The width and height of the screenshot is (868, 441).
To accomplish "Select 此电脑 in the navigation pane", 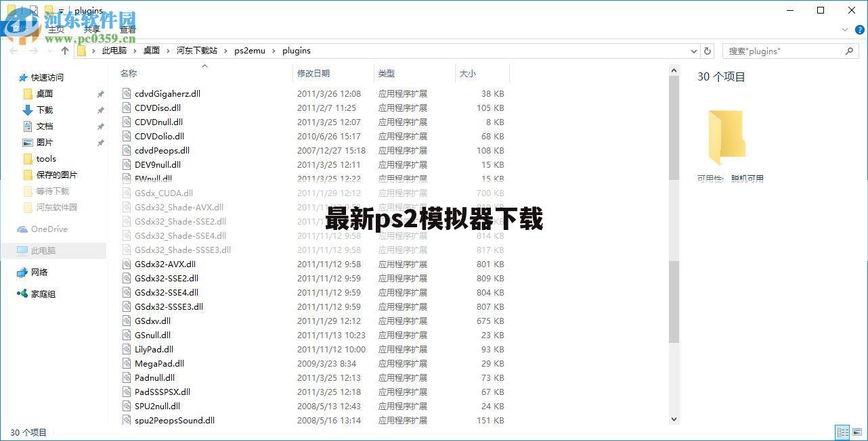I will tap(43, 251).
